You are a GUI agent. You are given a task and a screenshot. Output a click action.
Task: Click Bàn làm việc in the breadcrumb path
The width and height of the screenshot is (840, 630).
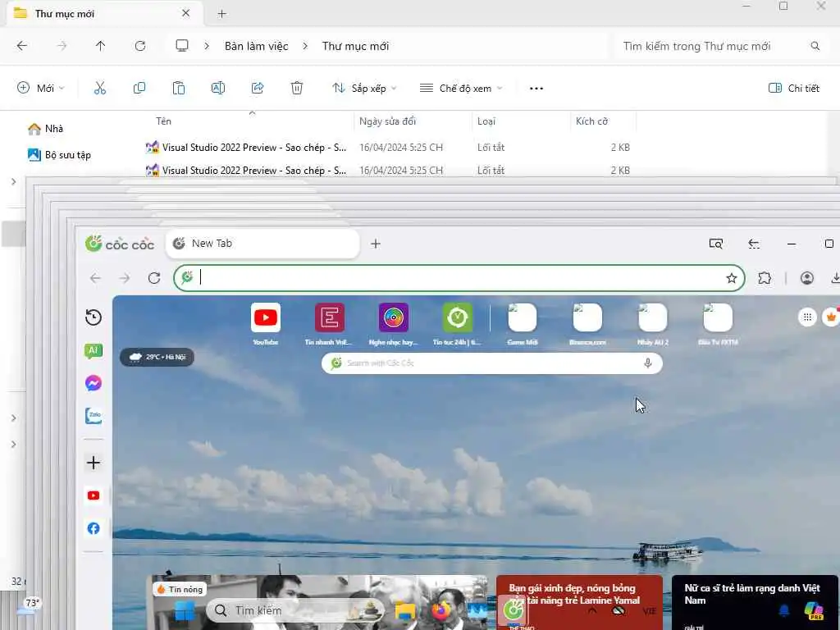click(x=256, y=46)
